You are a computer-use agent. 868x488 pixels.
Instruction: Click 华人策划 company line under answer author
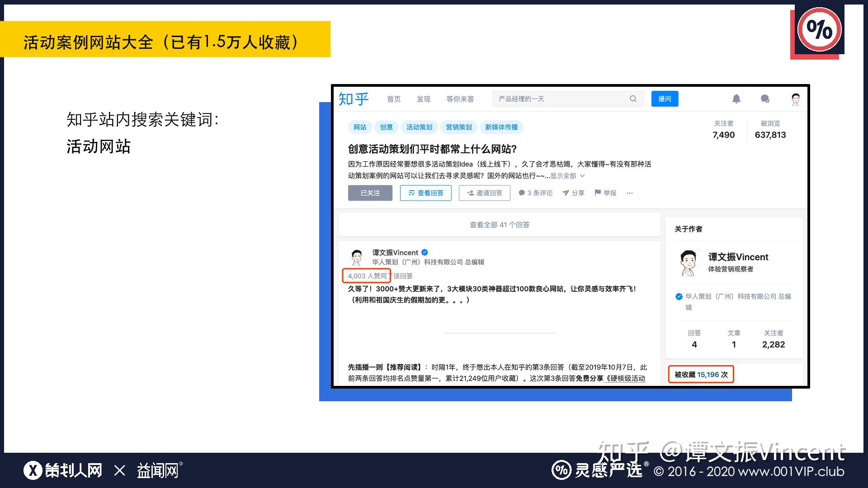click(428, 262)
